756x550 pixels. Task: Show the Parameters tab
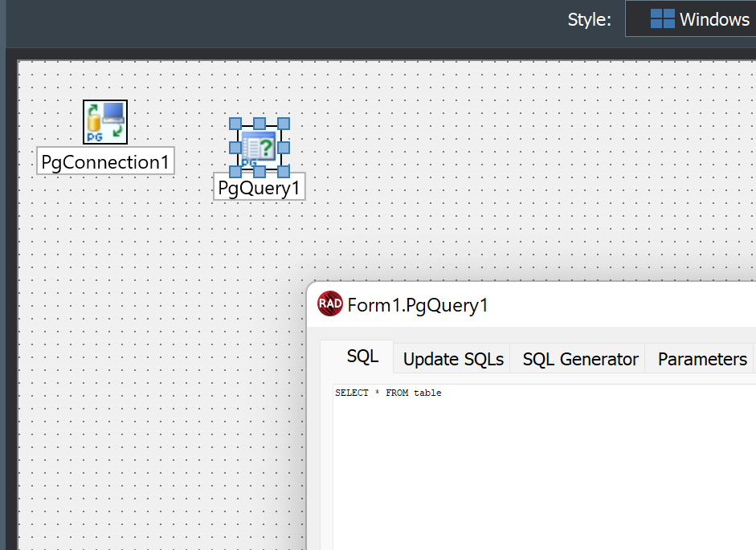pos(702,359)
